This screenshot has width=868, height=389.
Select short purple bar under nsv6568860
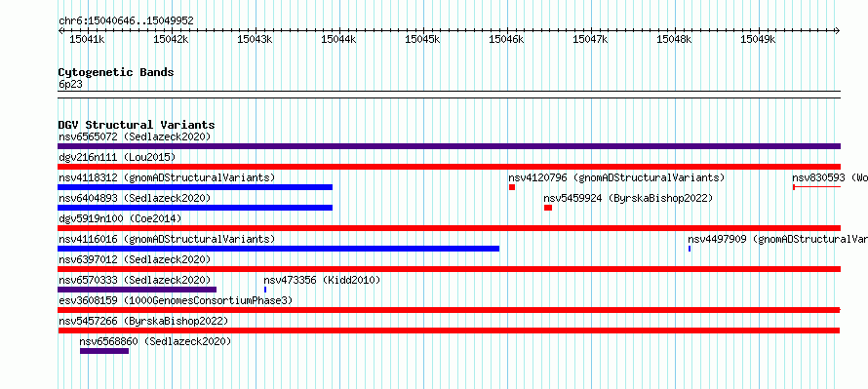104,351
